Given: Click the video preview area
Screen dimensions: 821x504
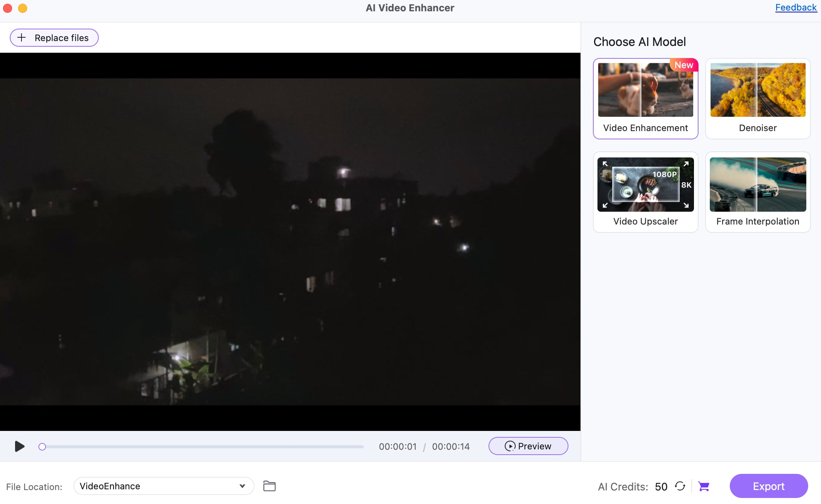Looking at the screenshot, I should click(x=290, y=241).
